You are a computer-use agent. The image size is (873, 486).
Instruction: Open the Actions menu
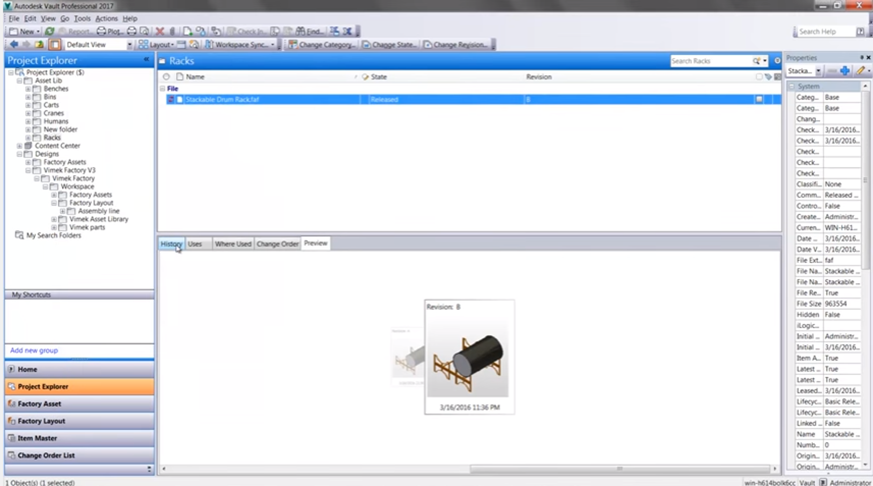106,18
